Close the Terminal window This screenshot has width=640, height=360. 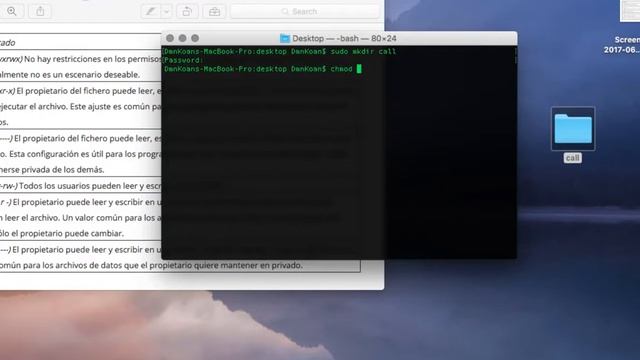(x=170, y=38)
